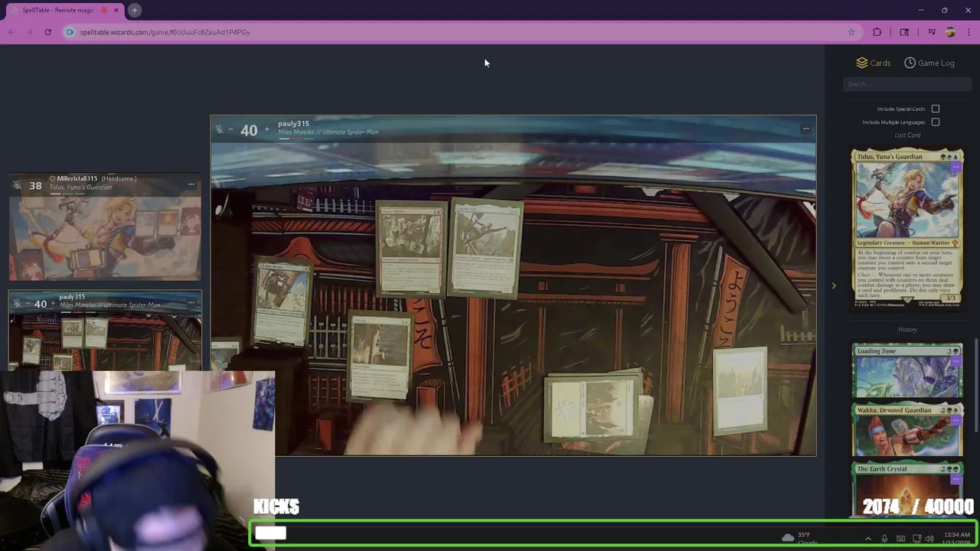Select Wakka, Devoted Guardian history card
980x551 pixels.
coord(907,430)
